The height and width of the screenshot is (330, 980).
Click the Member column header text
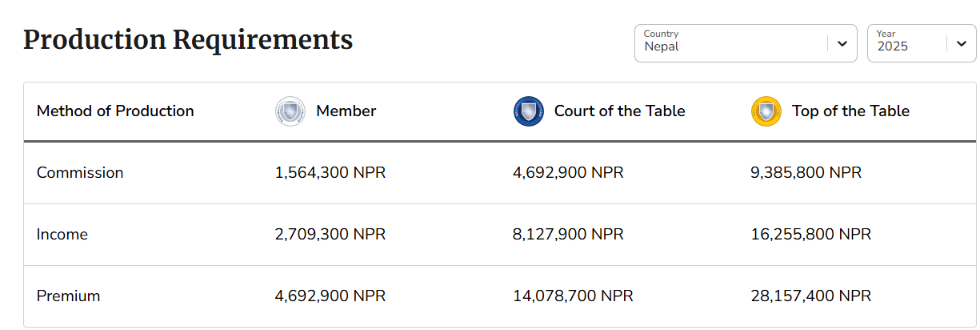346,111
